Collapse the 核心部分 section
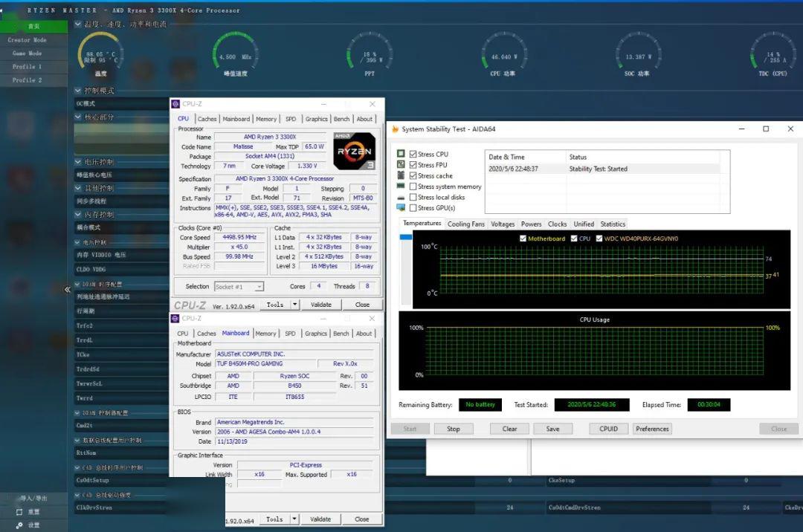Viewport: 803px width, 532px height. 78,117
